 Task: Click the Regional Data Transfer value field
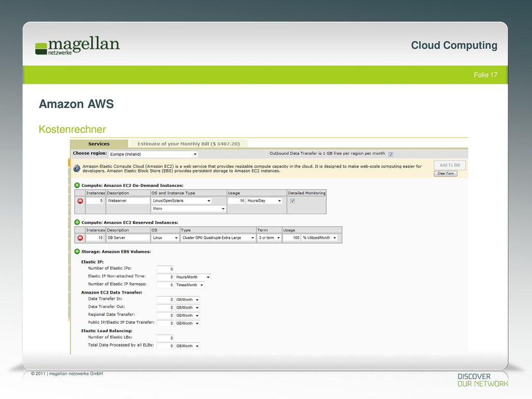(165, 315)
